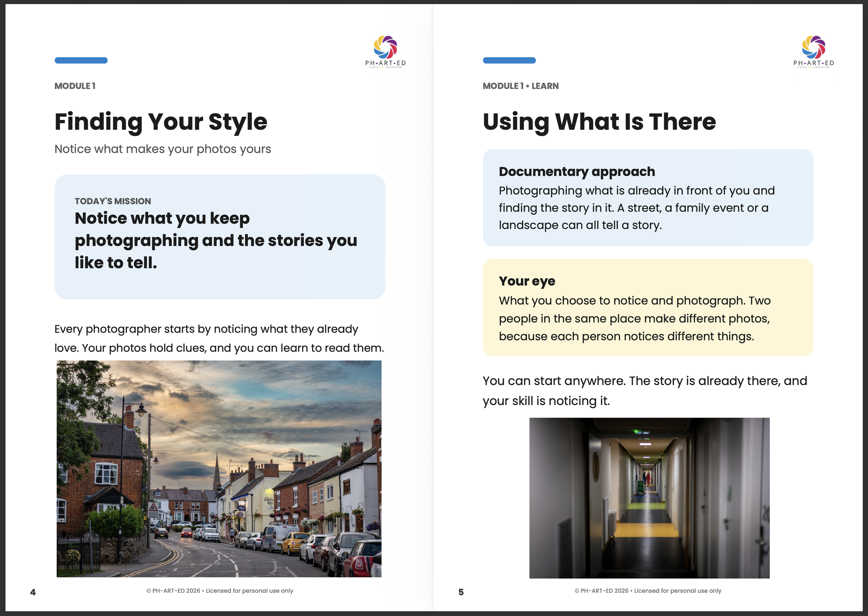The image size is (868, 616).
Task: Click page number 4
Action: (x=33, y=592)
